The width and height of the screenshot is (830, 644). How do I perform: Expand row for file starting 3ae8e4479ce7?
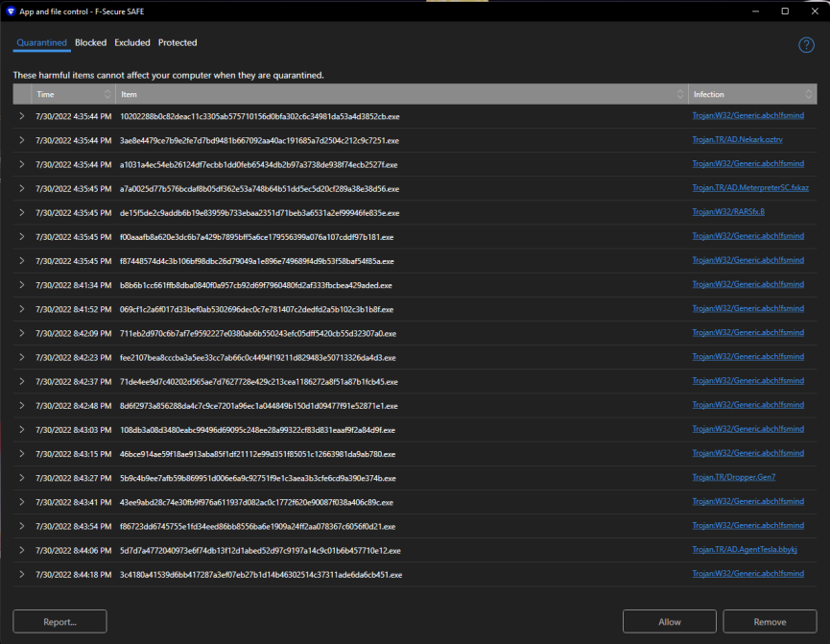pos(22,140)
